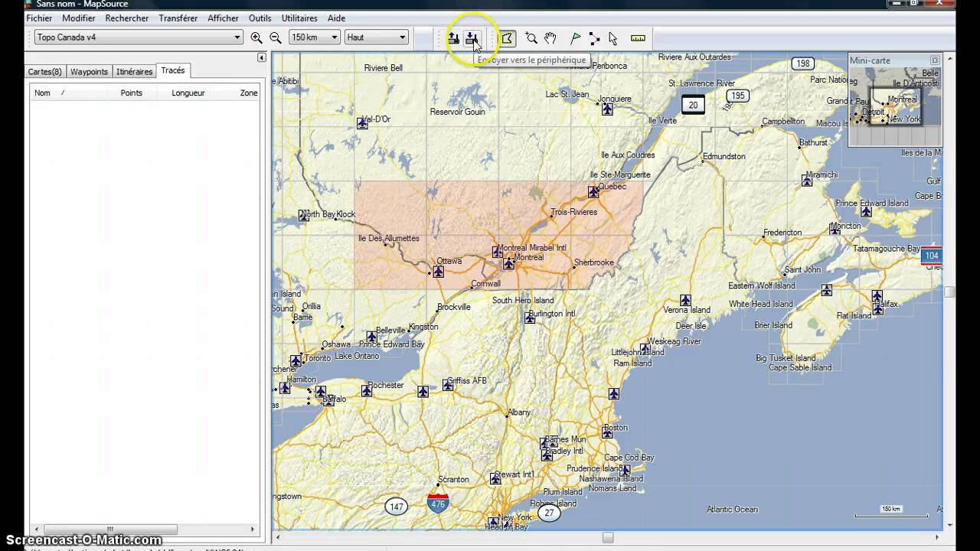The image size is (980, 551).
Task: Select the arrow selection tool
Action: tap(612, 38)
